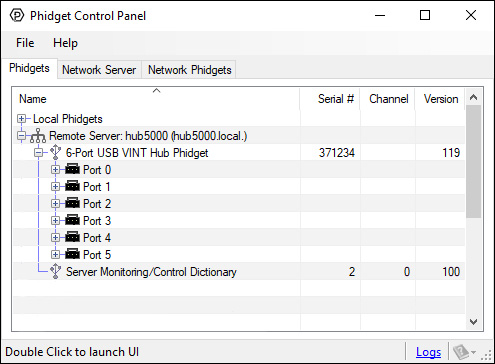Click version value 119
This screenshot has width=495, height=364.
click(451, 153)
